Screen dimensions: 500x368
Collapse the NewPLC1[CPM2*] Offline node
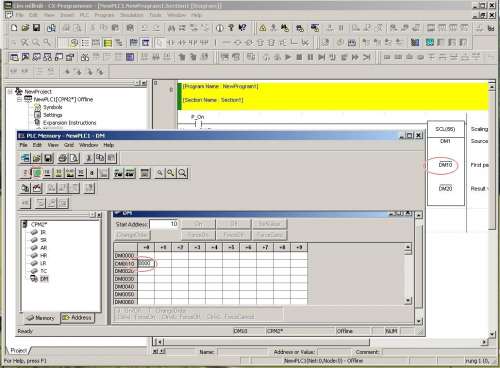[19, 99]
